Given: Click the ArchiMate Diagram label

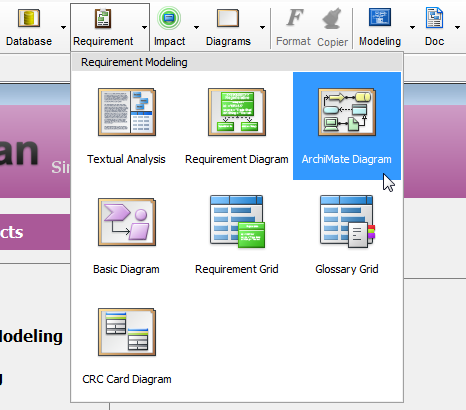Looking at the screenshot, I should coord(347,159).
